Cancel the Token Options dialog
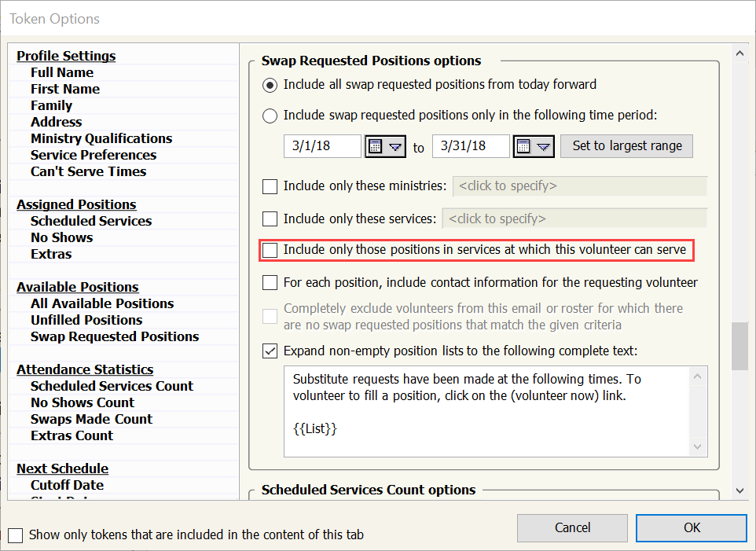 pyautogui.click(x=572, y=527)
